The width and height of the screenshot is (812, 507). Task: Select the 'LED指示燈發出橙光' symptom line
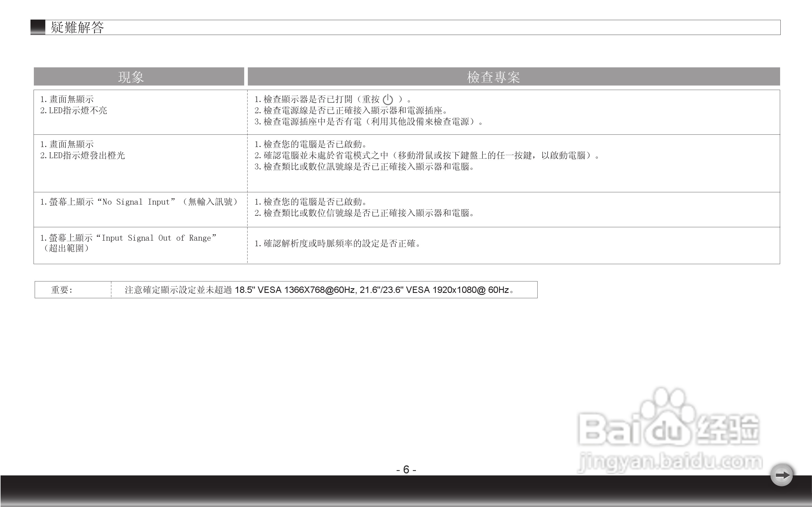[x=83, y=155]
